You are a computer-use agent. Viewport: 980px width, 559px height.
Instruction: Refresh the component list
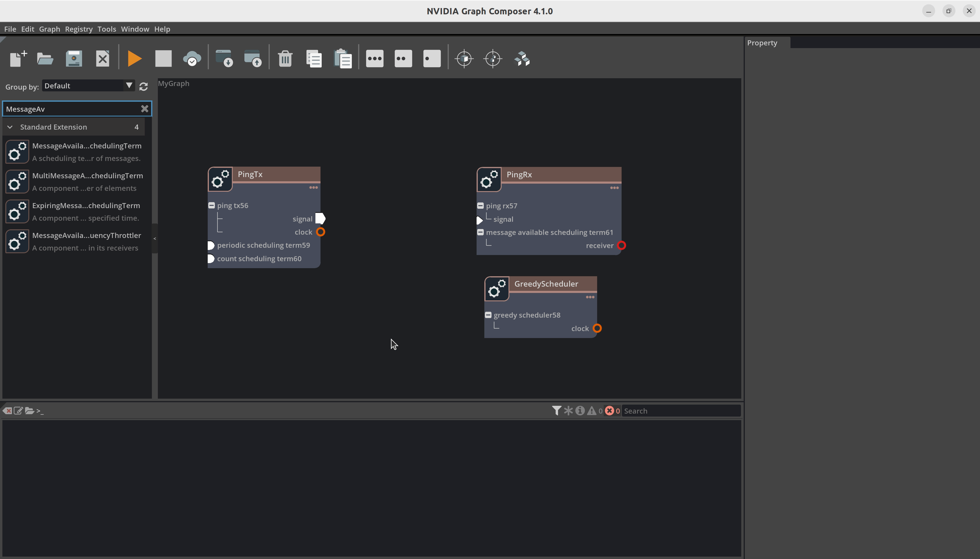tap(144, 87)
